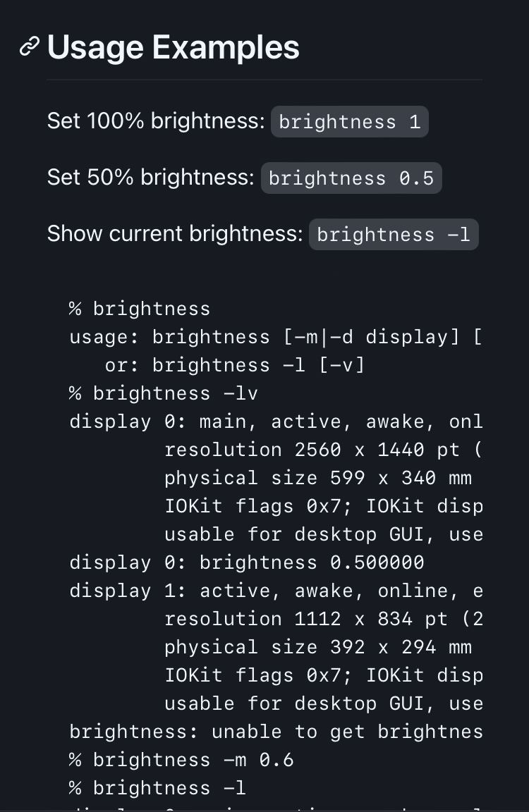Click the "or: brightness -l [-v]" code line
The image size is (529, 812).
point(234,365)
